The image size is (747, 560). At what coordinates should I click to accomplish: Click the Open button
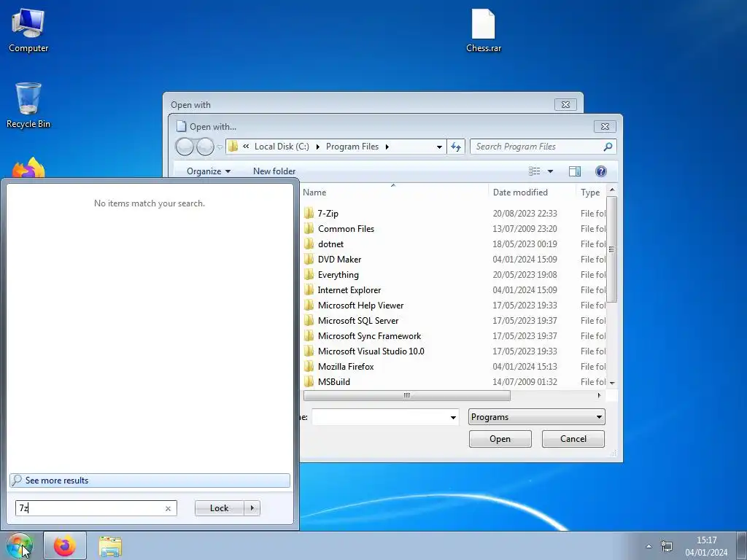[x=500, y=438]
